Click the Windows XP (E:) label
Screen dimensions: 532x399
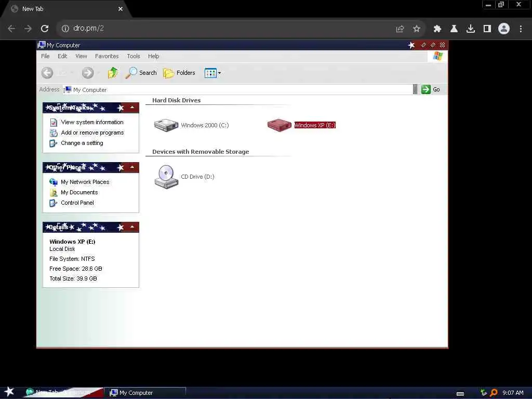pos(315,125)
